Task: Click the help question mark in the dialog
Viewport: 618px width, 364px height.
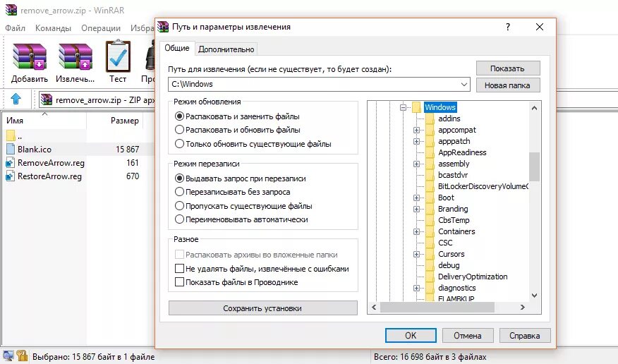Action: [508, 27]
